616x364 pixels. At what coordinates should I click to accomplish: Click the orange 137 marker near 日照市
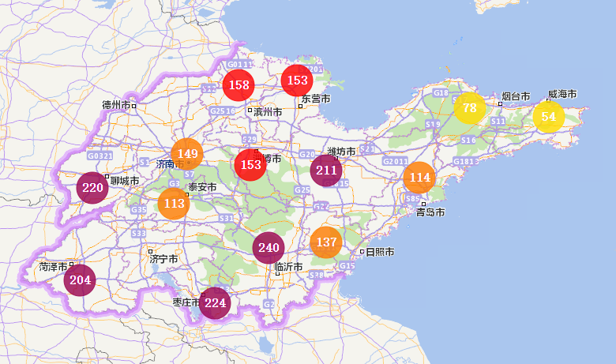pyautogui.click(x=325, y=242)
